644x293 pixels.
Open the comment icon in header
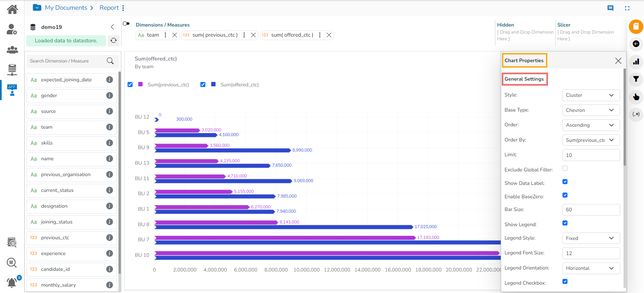pyautogui.click(x=610, y=8)
